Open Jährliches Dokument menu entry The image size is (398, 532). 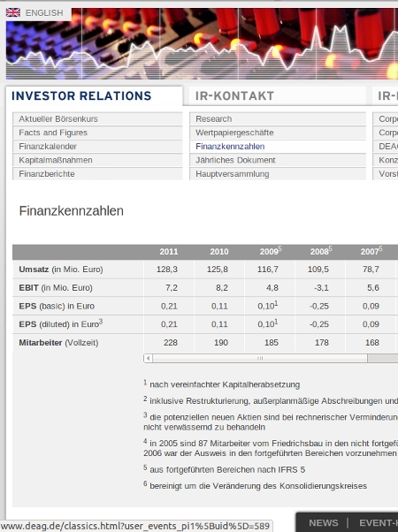click(x=278, y=160)
